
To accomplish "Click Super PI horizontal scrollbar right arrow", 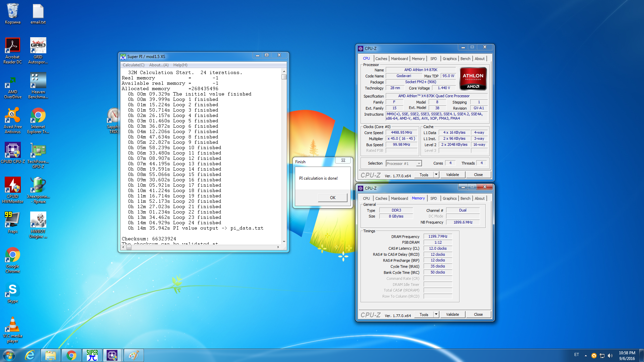I will click(278, 247).
